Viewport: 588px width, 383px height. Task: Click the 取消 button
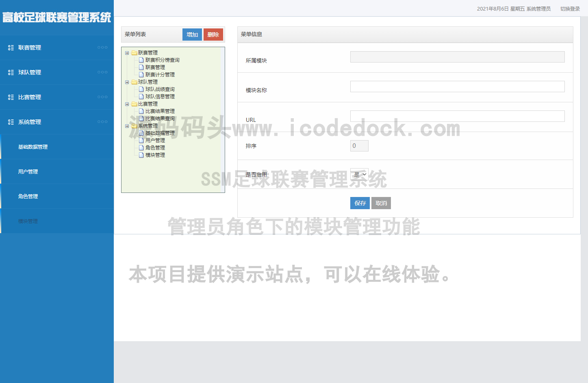[x=381, y=203]
